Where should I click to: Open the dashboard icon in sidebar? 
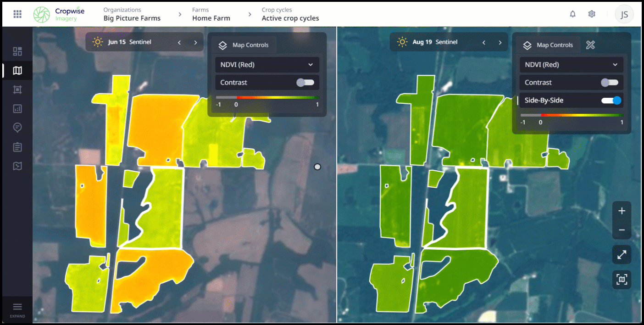click(17, 51)
